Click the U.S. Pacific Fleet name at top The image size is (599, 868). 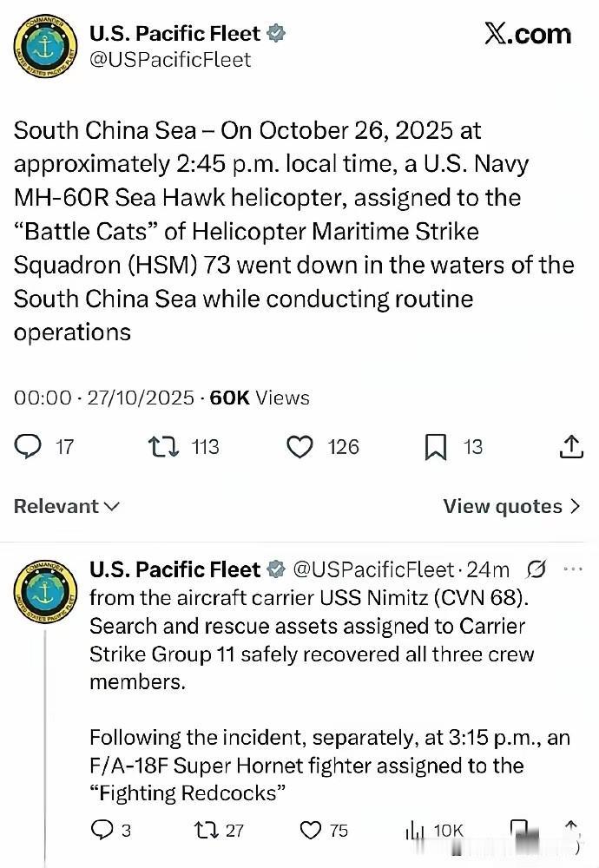click(x=174, y=34)
